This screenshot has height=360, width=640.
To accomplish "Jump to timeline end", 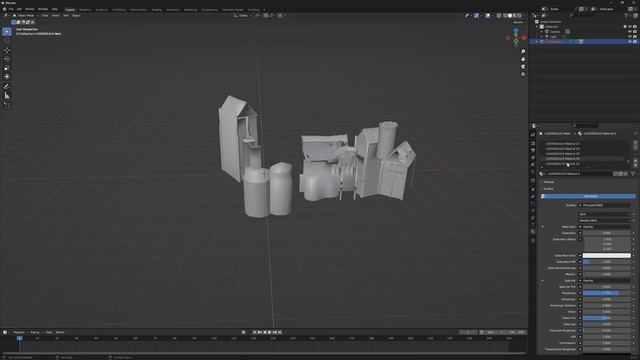I will [280, 332].
